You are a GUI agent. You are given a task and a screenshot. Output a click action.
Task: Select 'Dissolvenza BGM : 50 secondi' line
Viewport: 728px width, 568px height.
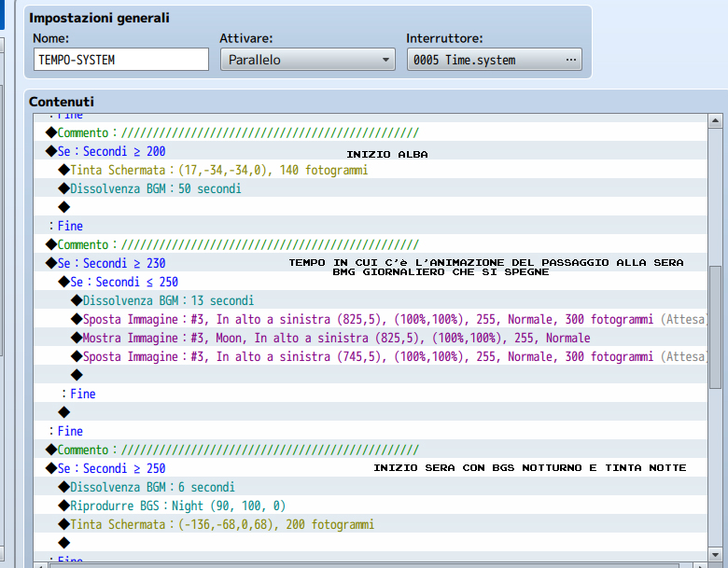pyautogui.click(x=371, y=188)
